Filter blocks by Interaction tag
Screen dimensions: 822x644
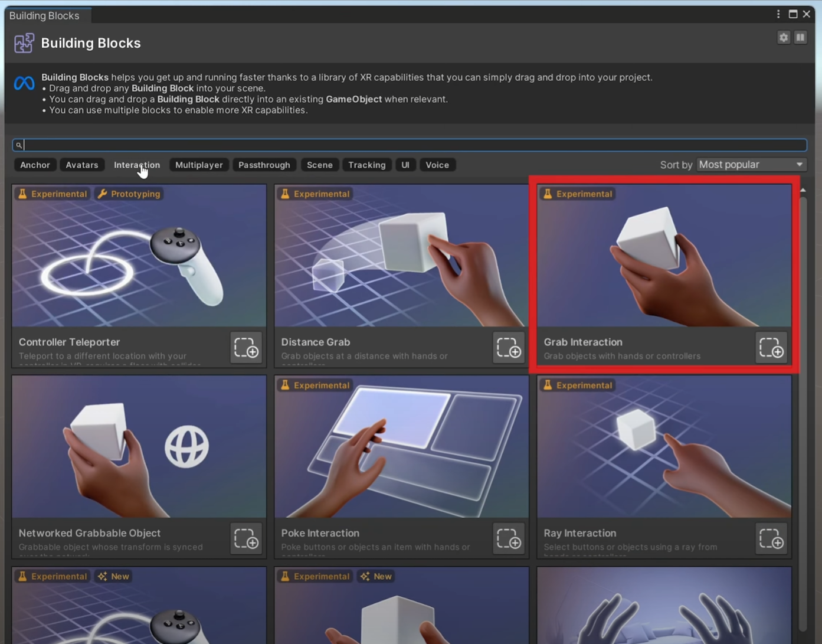pyautogui.click(x=137, y=165)
